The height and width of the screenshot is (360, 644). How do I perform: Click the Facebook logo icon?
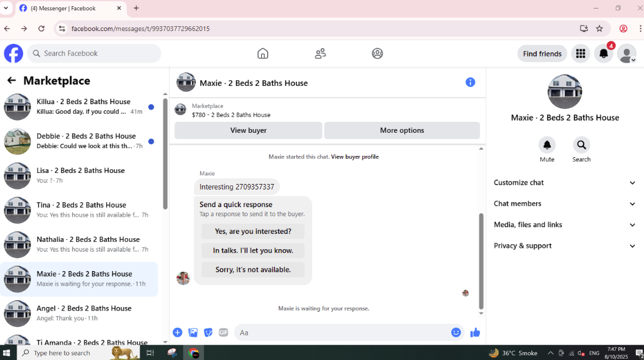[x=13, y=54]
